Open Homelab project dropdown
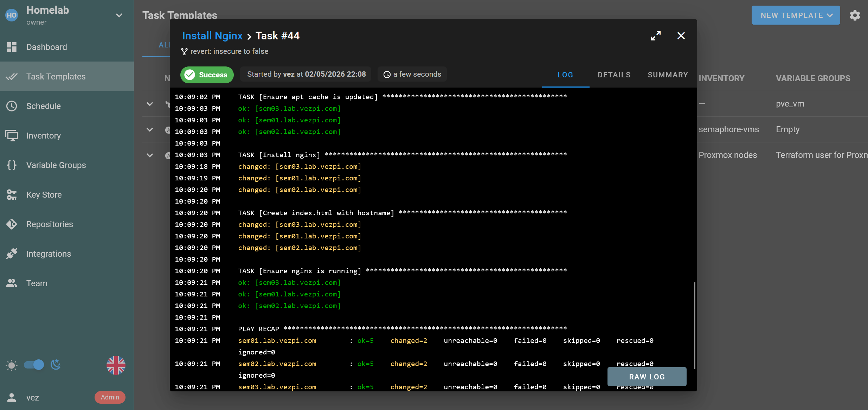 pyautogui.click(x=119, y=15)
